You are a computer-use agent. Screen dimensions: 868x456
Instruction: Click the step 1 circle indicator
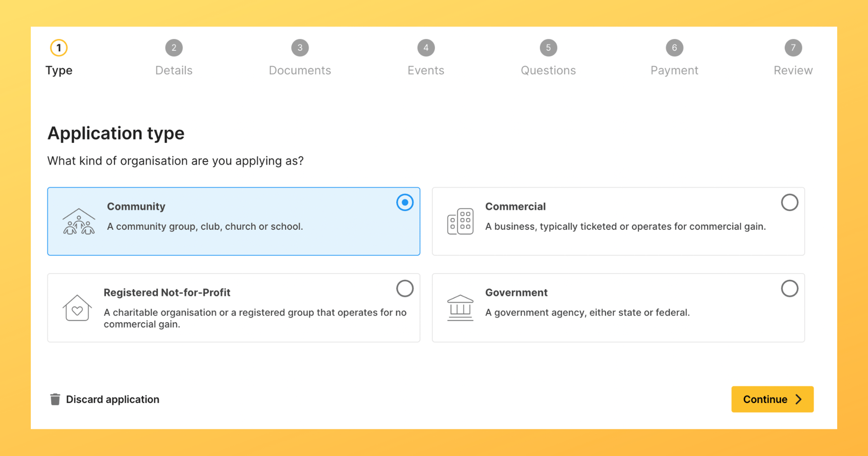(59, 48)
